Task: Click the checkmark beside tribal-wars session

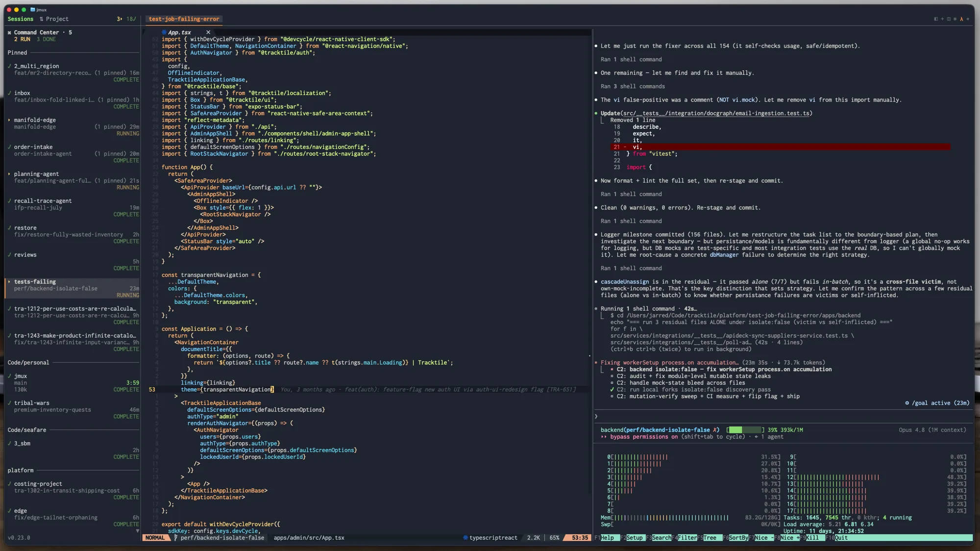Action: 9,403
